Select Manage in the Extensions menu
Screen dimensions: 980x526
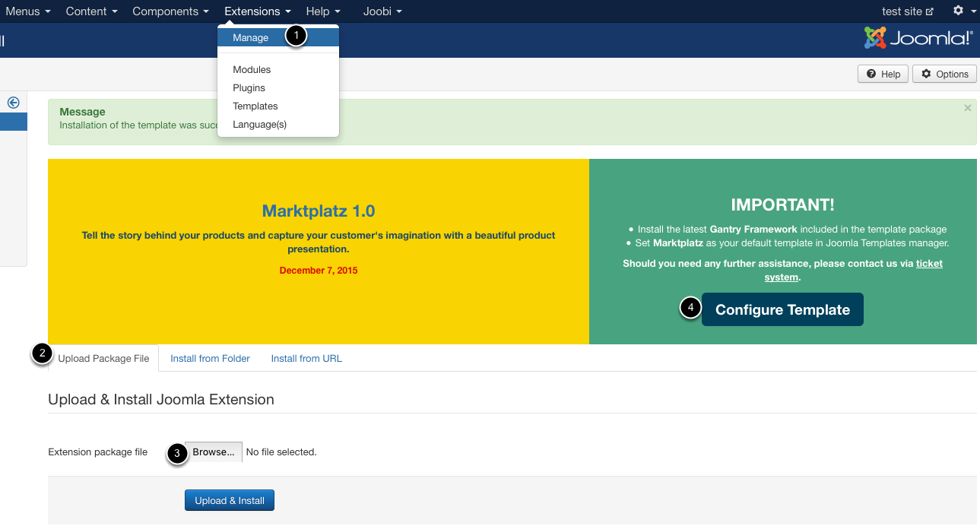tap(278, 37)
